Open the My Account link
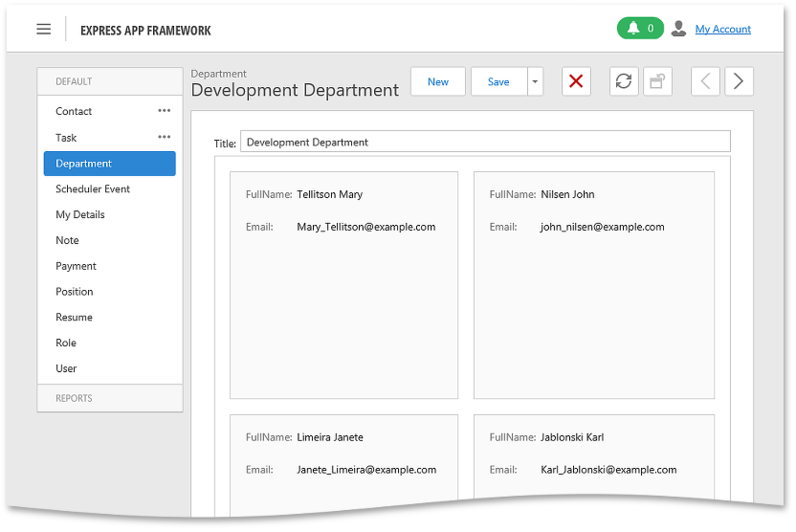The height and width of the screenshot is (532, 796). point(722,29)
